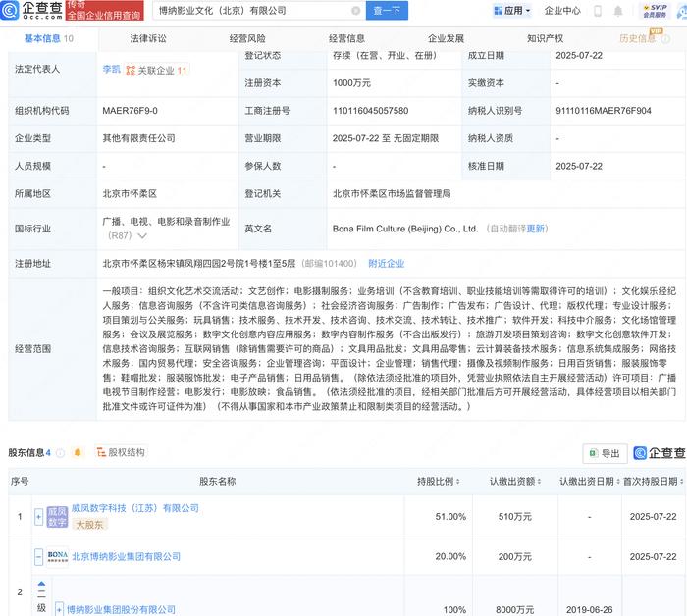Click the 200万元 contribution cell
This screenshot has width=687, height=616.
tap(515, 556)
